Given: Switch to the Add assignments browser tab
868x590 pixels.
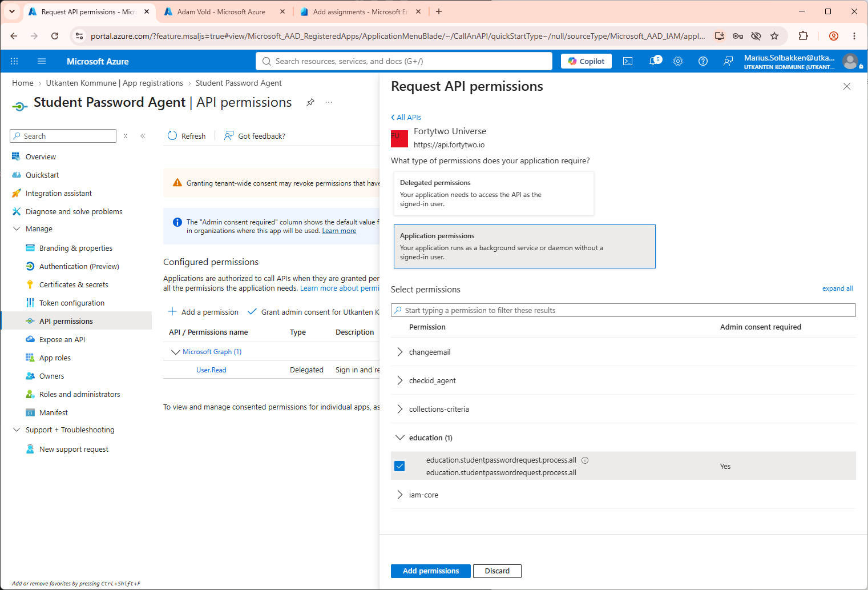Looking at the screenshot, I should [360, 11].
